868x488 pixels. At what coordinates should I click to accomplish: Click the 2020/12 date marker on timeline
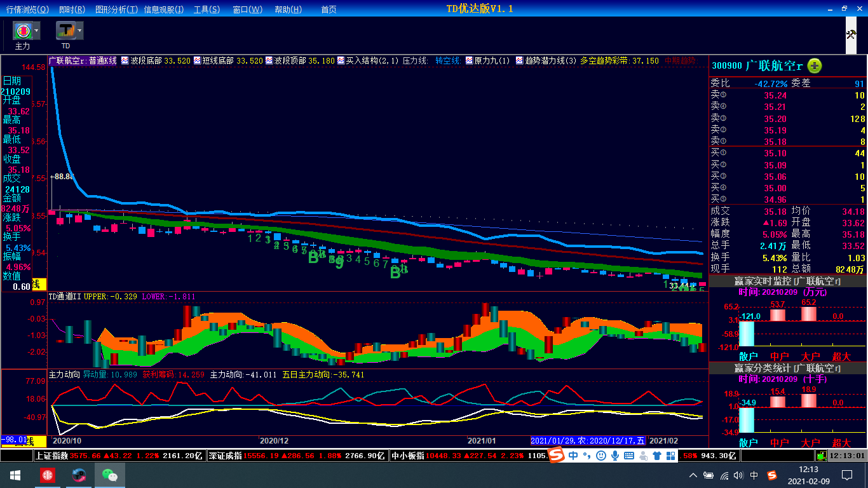point(275,440)
